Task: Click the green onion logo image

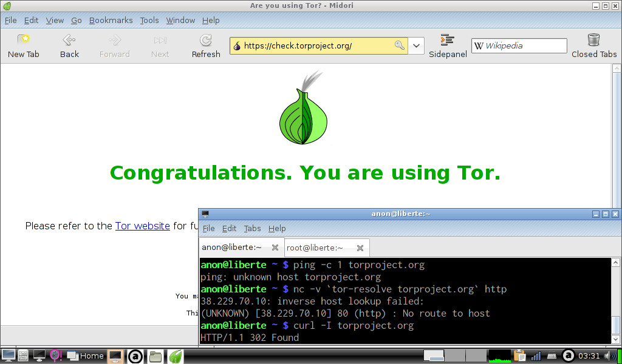Action: pos(304,108)
